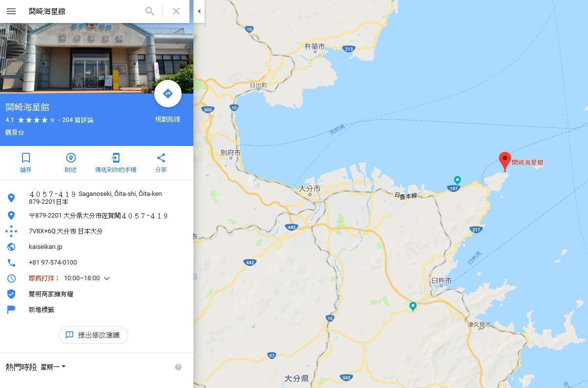The height and width of the screenshot is (388, 588).
Task: Click the red map pin for 関崎海星館
Action: point(505,161)
